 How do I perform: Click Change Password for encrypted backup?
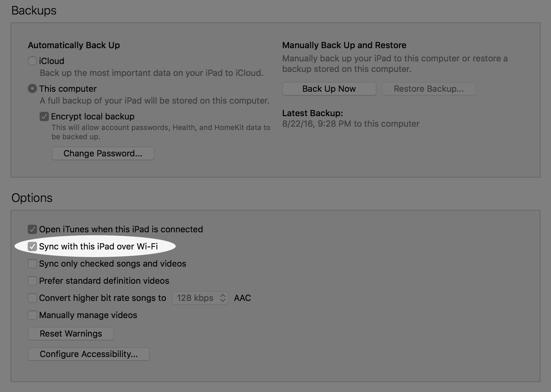click(x=103, y=153)
